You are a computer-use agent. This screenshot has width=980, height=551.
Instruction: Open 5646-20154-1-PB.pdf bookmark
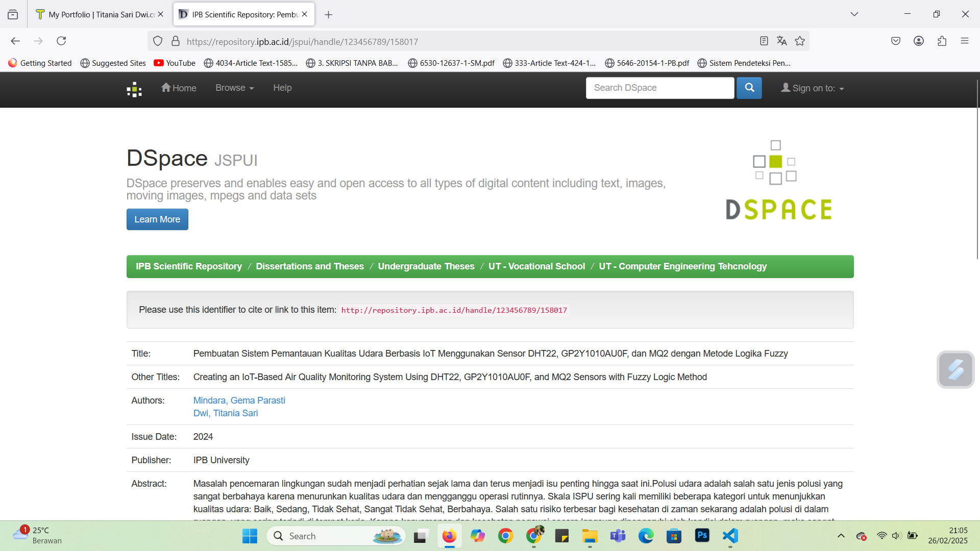[647, 63]
